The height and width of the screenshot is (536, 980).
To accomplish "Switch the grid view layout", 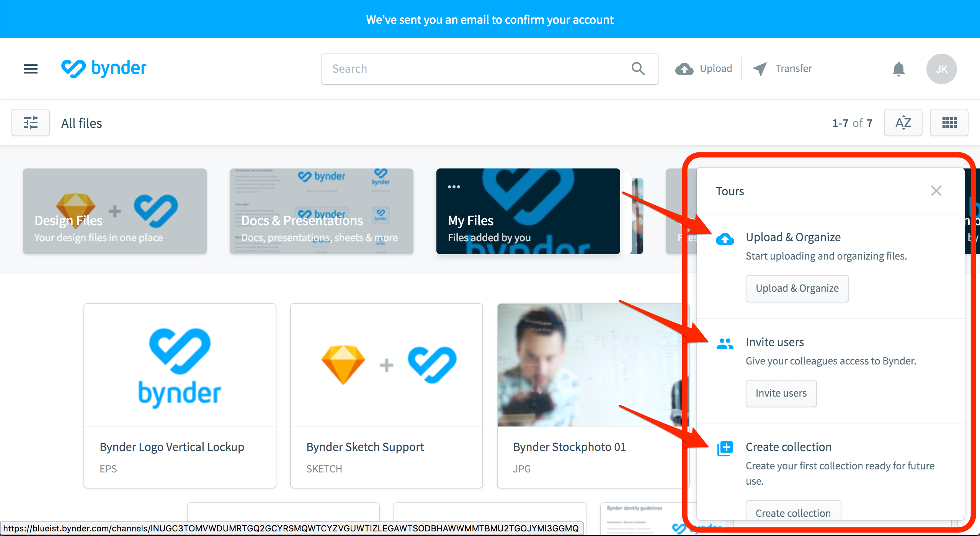I will click(949, 123).
